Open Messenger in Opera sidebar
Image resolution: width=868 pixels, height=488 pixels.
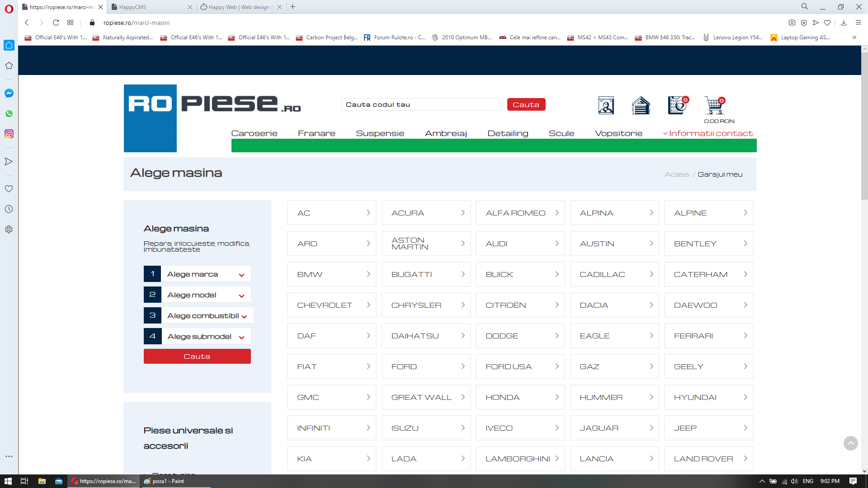(x=9, y=93)
